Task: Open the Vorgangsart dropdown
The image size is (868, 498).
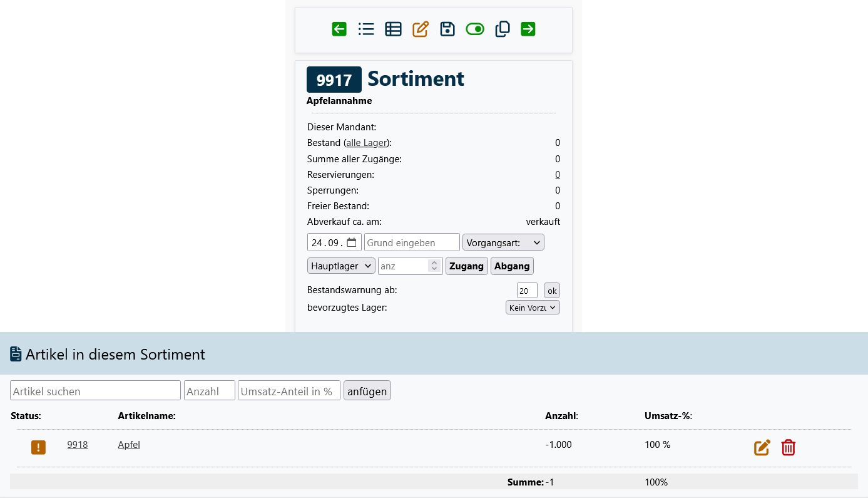Action: tap(503, 242)
